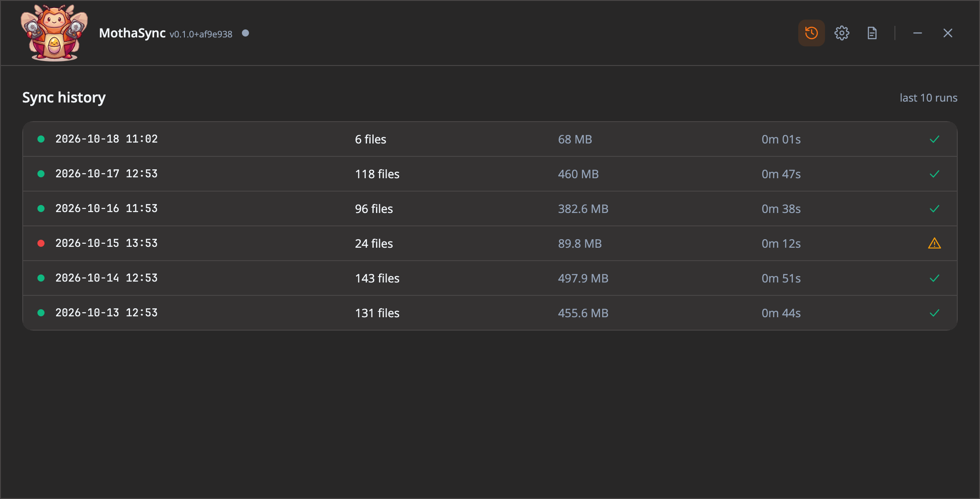Click the '0m 47s' duration

pos(781,174)
